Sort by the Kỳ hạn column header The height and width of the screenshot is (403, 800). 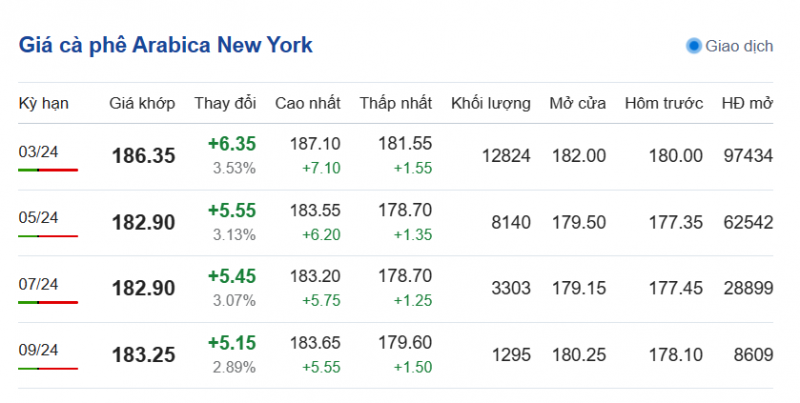41,103
